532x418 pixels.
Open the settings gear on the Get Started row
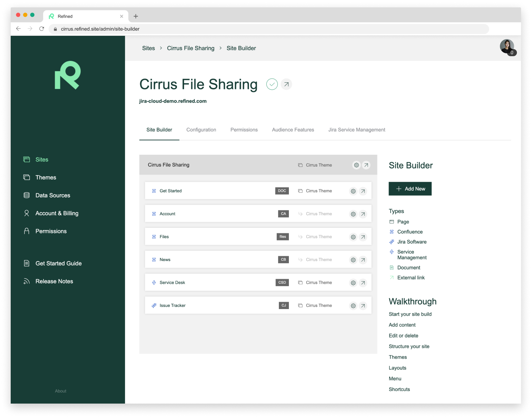[353, 191]
